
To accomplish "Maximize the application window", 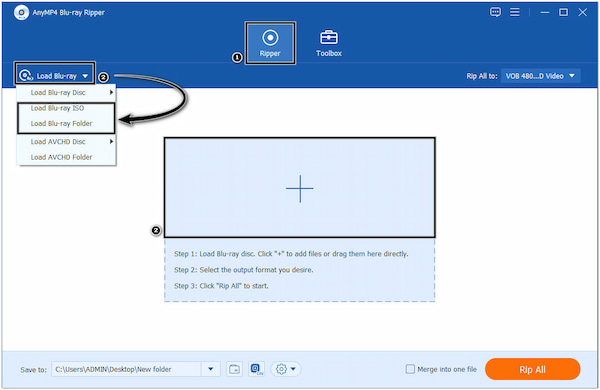I will pos(563,12).
